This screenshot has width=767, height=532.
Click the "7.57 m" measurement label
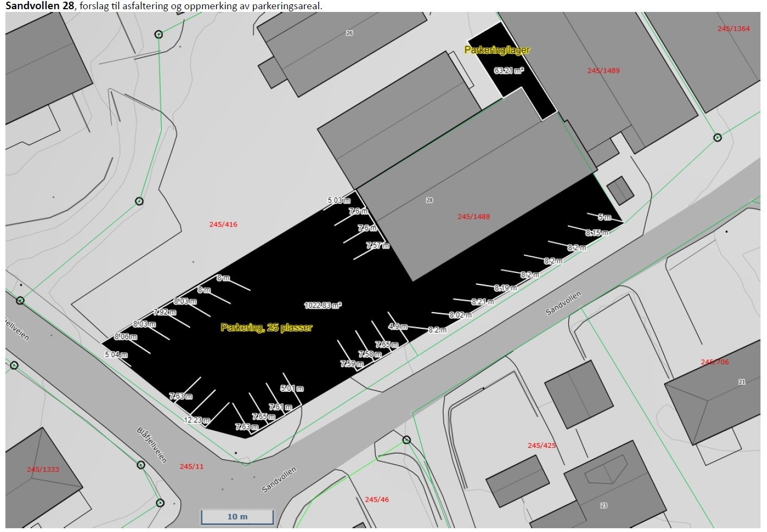pyautogui.click(x=377, y=245)
